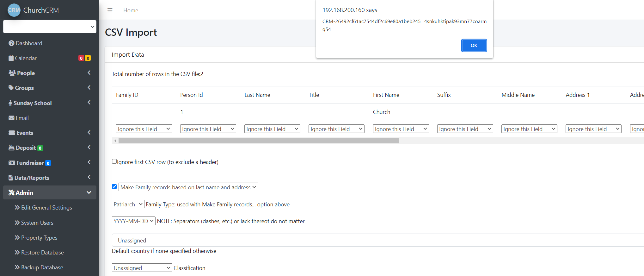
Task: Click the Events ticket icon
Action: click(x=12, y=133)
